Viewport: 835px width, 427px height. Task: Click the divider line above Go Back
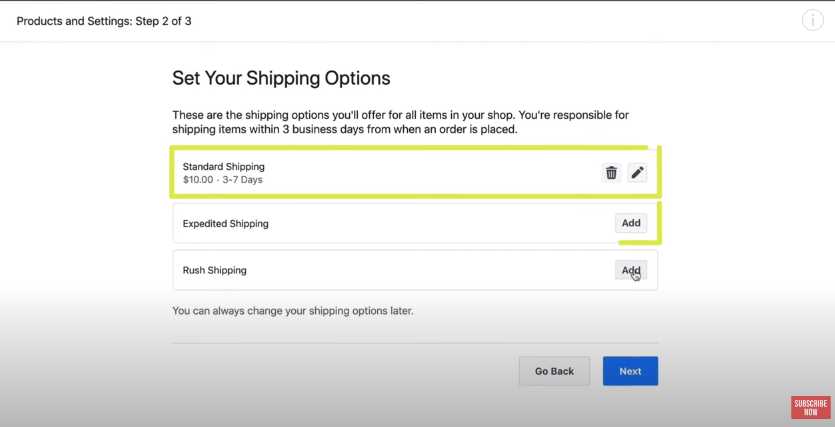tap(415, 343)
